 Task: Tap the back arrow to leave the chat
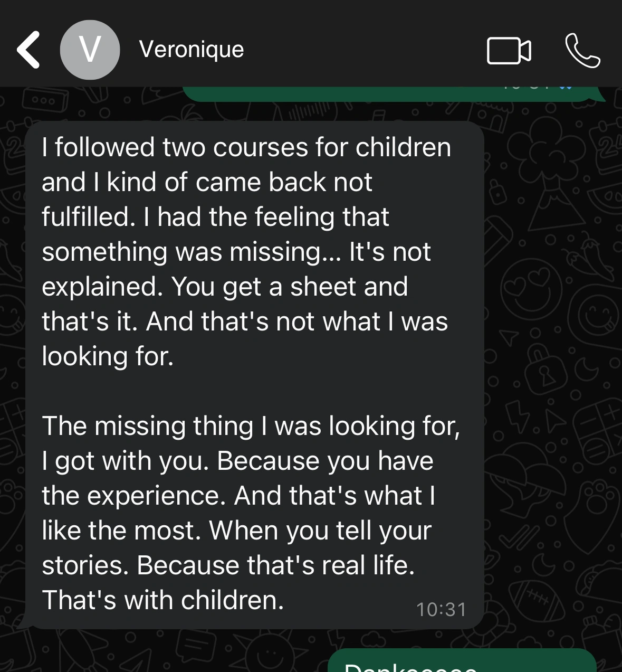point(29,50)
